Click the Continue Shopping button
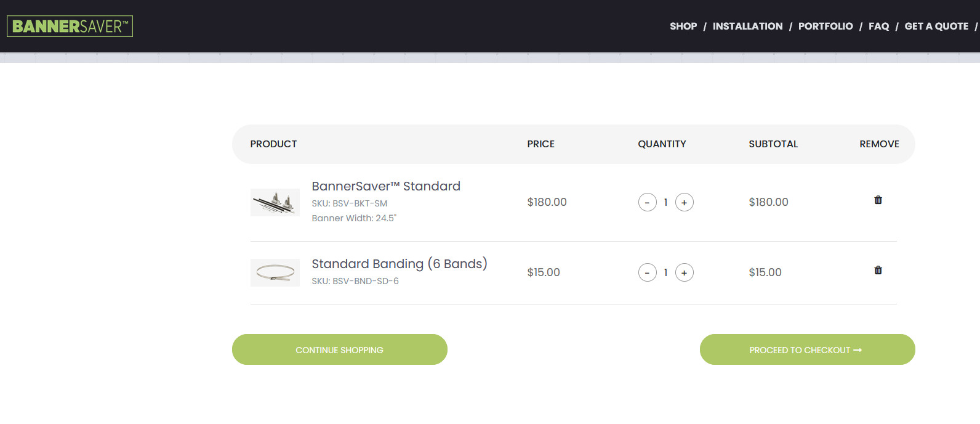Screen dimensions: 980x424 [340, 349]
